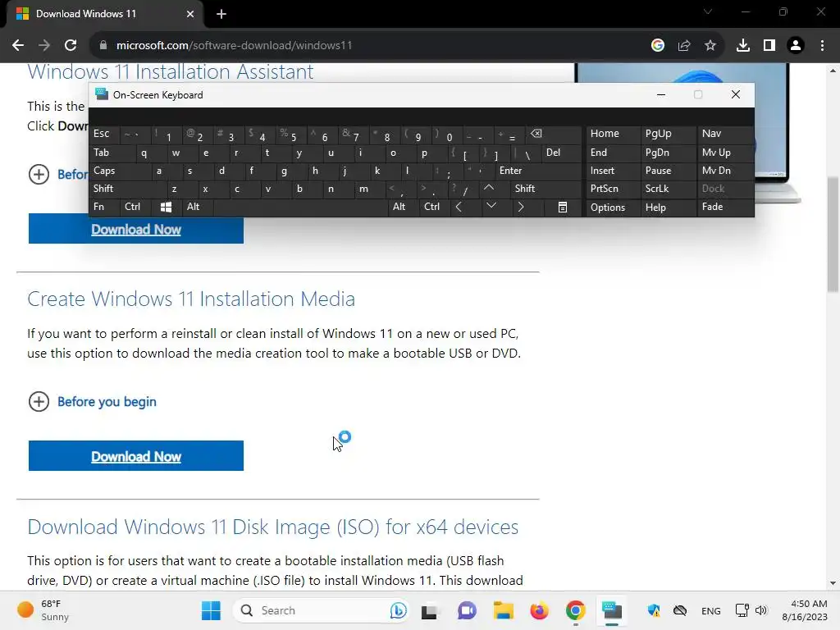Click the Del key on the On-Screen Keyboard

pyautogui.click(x=561, y=153)
